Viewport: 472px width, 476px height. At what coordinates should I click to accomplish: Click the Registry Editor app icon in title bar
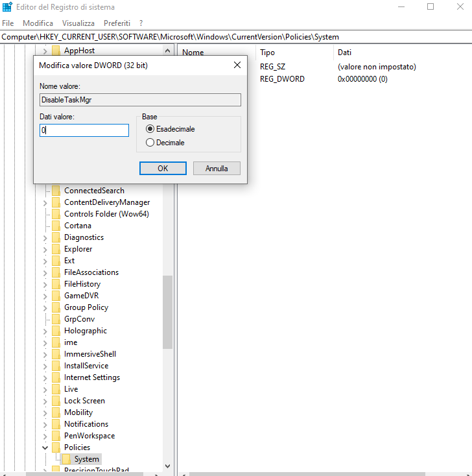tap(7, 7)
